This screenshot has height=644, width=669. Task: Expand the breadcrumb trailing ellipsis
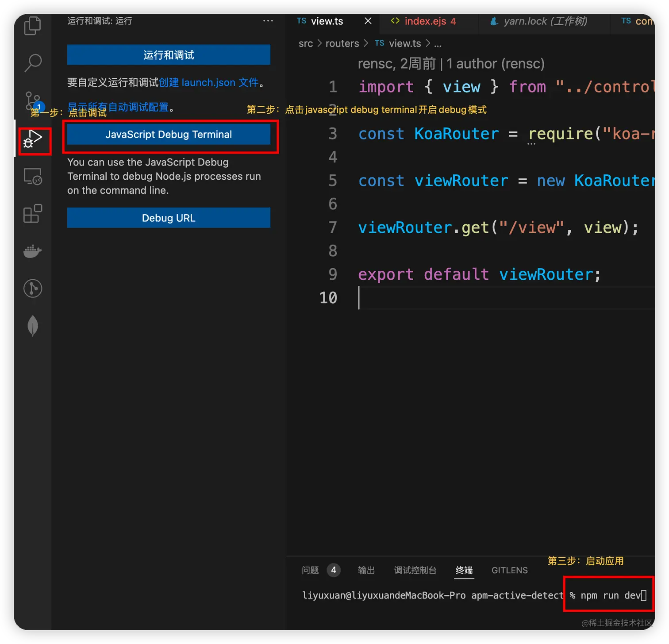point(438,43)
